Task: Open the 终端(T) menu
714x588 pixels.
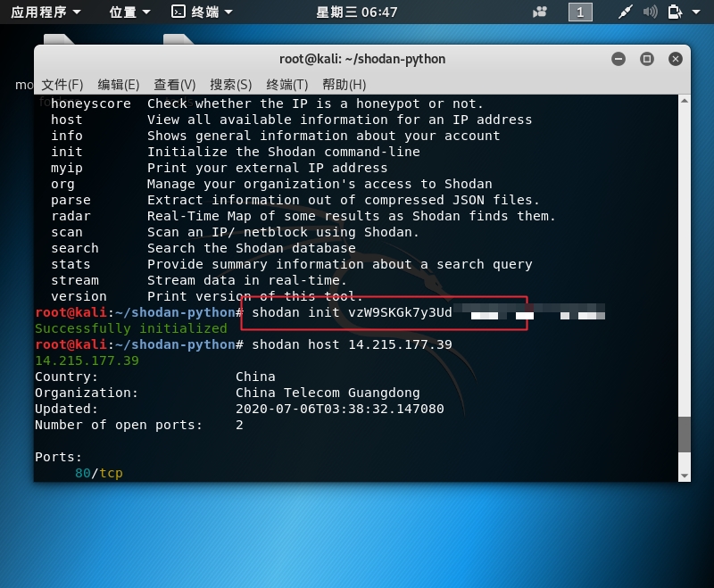Action: point(286,85)
